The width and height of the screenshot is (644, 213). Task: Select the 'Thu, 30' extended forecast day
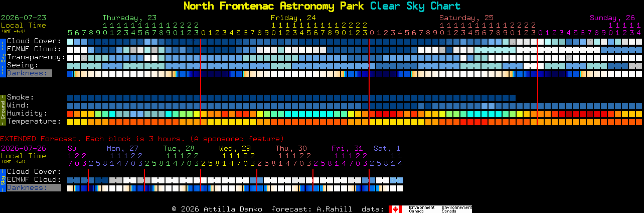point(291,148)
